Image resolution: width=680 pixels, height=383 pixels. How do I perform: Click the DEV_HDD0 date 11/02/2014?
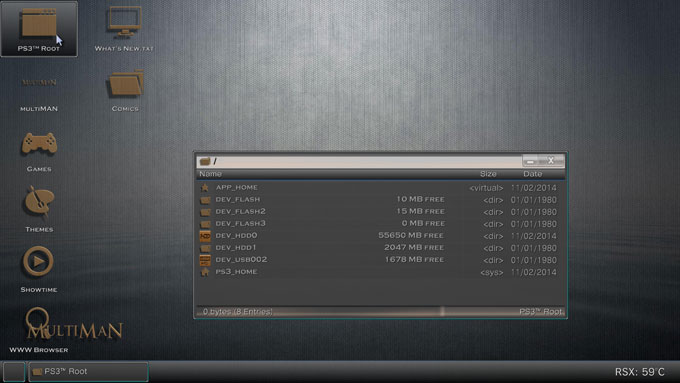(533, 236)
